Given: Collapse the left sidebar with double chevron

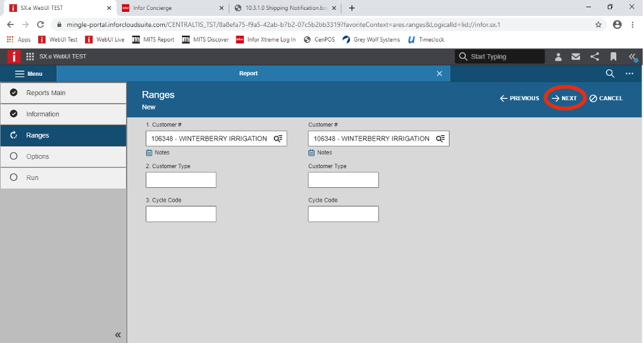Looking at the screenshot, I should click(x=118, y=335).
